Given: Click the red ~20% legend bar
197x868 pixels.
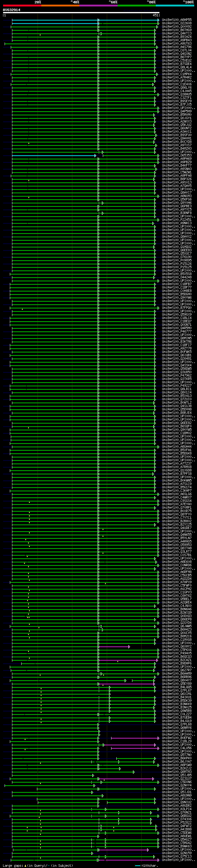Looking at the screenshot, I should (x=22, y=6).
